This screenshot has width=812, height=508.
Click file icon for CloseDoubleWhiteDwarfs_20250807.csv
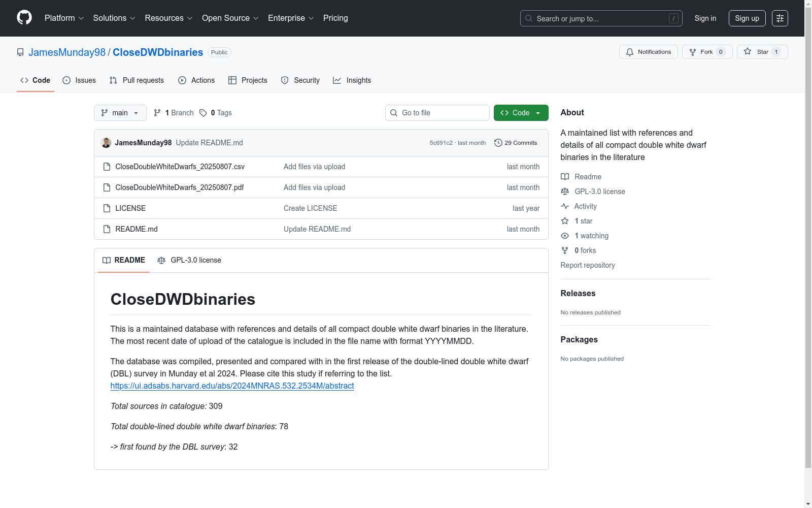pyautogui.click(x=107, y=167)
